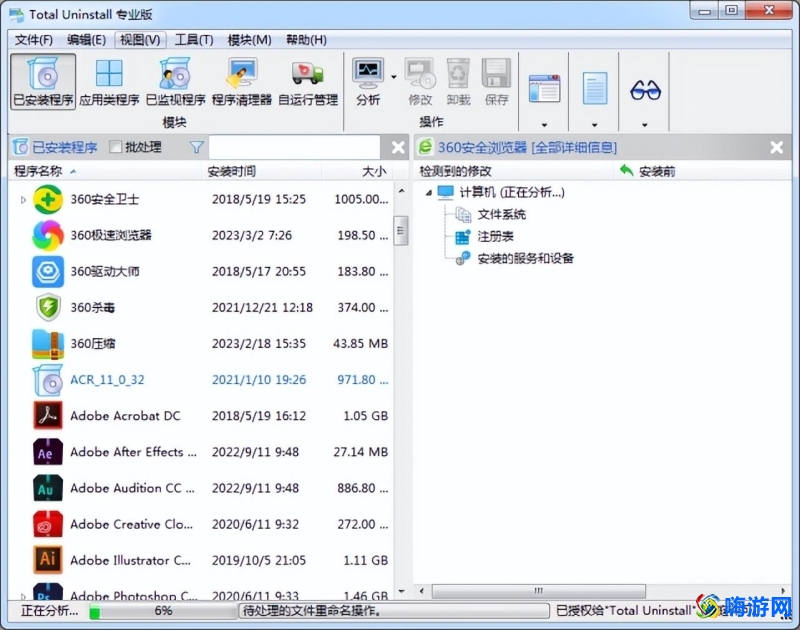Click the 360杀毒 shield icon
Viewport: 800px width, 630px height.
[48, 308]
